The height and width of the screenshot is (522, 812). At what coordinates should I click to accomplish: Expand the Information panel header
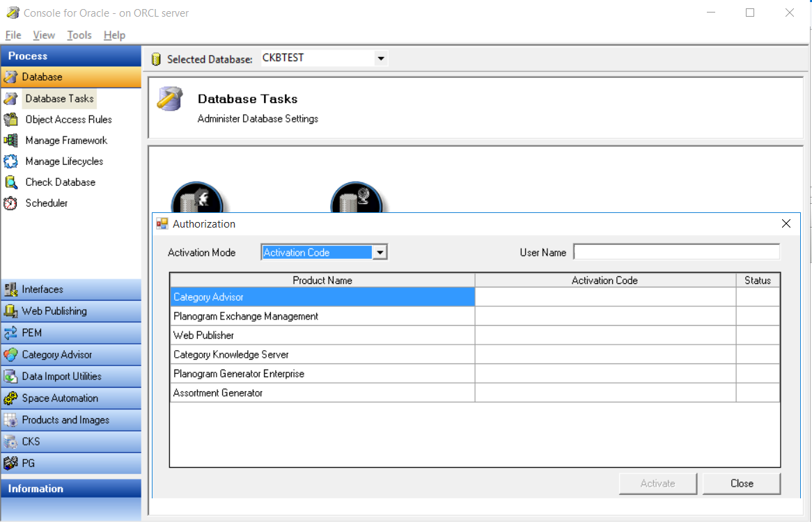tap(71, 489)
